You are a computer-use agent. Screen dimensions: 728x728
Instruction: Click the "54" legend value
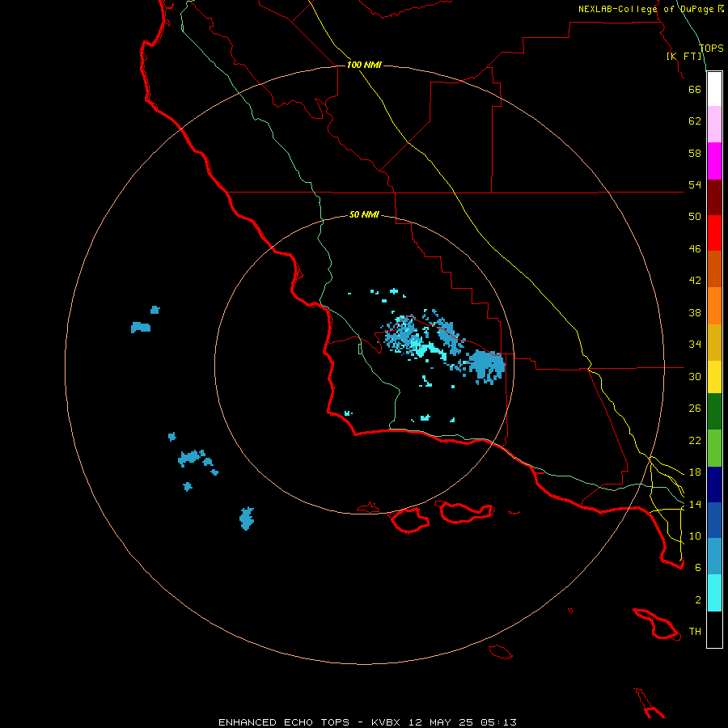(x=695, y=184)
